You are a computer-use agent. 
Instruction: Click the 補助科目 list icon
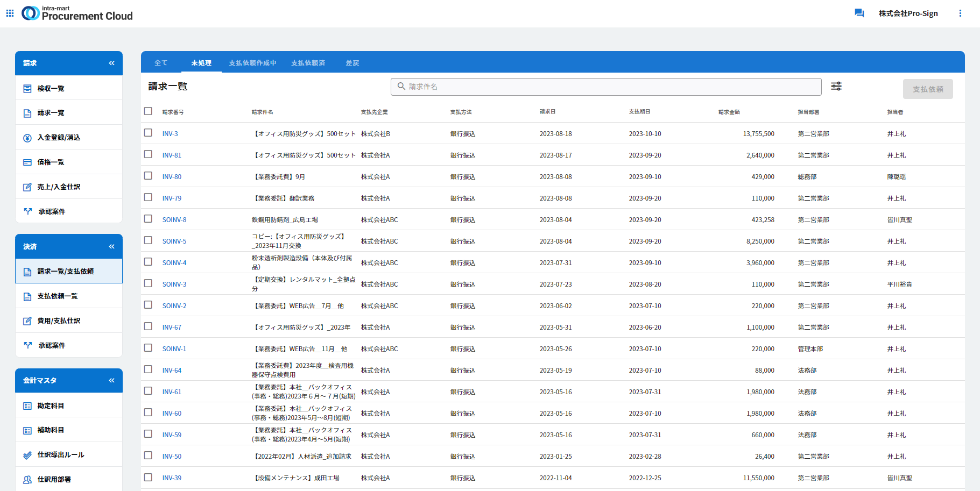[27, 430]
